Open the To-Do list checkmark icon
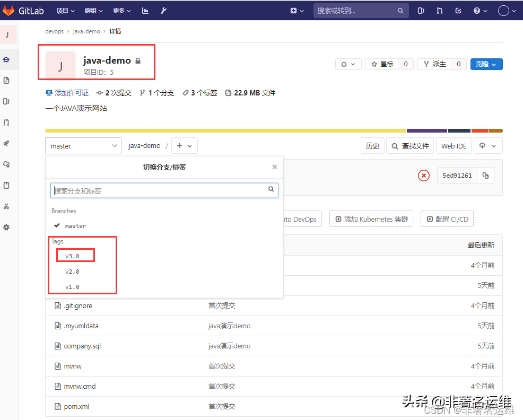 pyautogui.click(x=458, y=10)
